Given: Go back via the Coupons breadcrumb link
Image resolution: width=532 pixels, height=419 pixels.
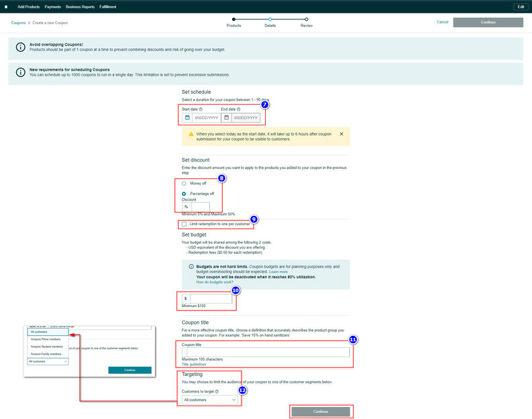Looking at the screenshot, I should pyautogui.click(x=18, y=23).
